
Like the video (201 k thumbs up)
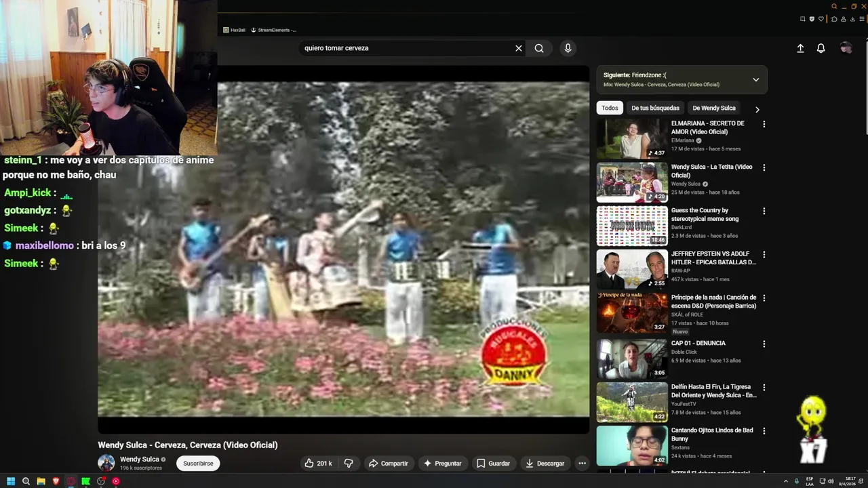click(318, 464)
